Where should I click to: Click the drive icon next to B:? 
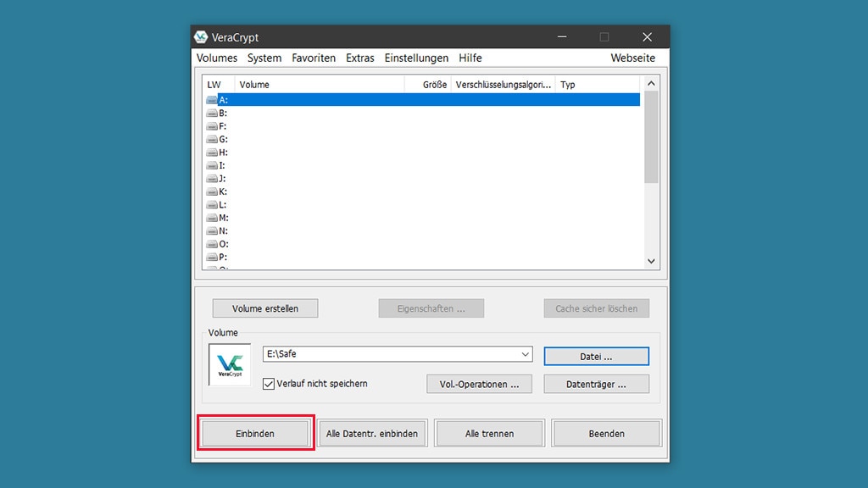coord(210,113)
